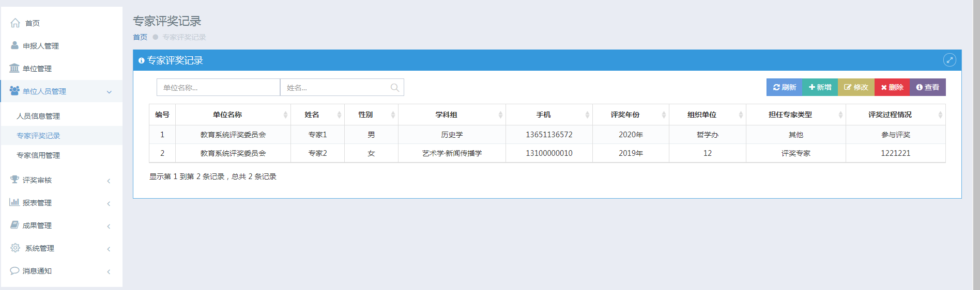This screenshot has width=980, height=290.
Task: Click the record count text 显示第 1 到第 2 条记录
Action: pos(187,176)
